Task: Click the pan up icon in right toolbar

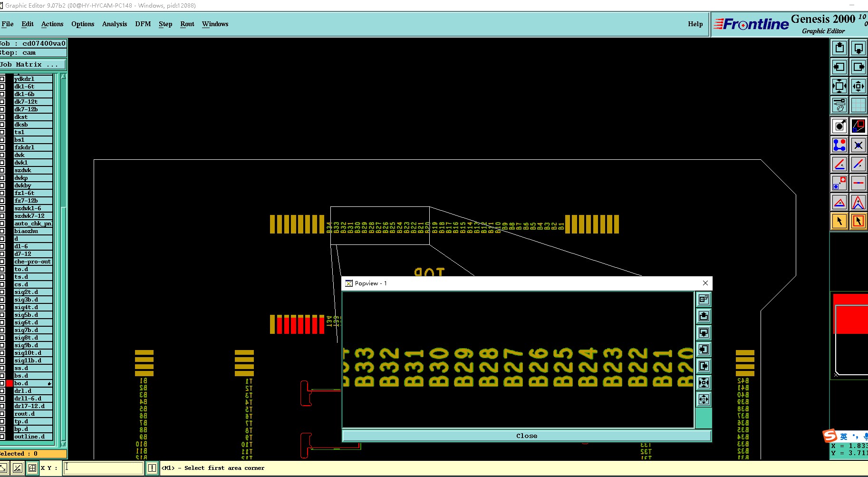Action: pos(839,48)
